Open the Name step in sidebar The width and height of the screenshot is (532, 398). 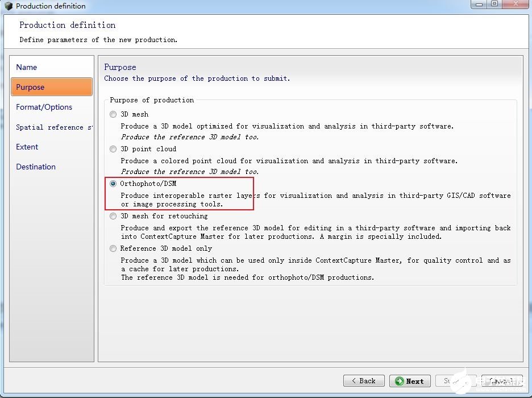(52, 67)
